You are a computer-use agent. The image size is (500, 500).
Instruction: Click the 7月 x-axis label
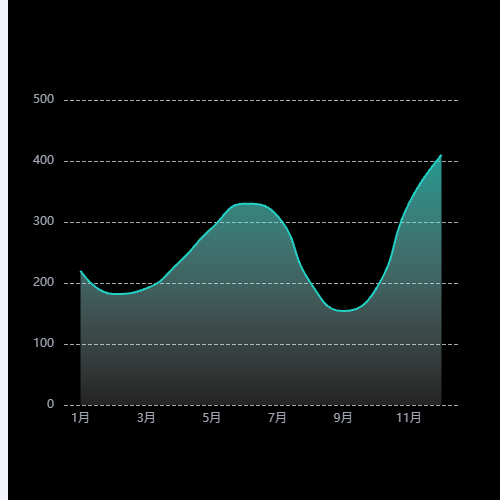(277, 417)
